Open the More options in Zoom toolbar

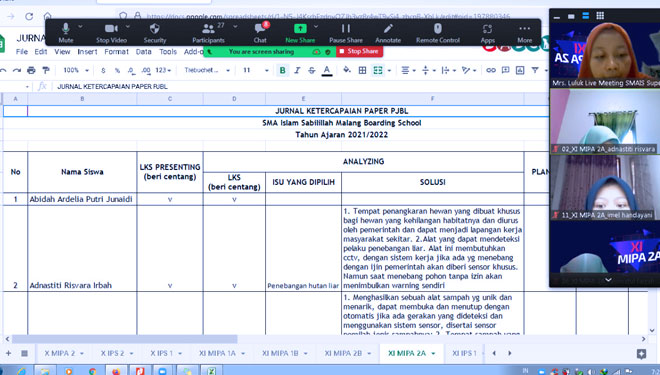[x=524, y=33]
